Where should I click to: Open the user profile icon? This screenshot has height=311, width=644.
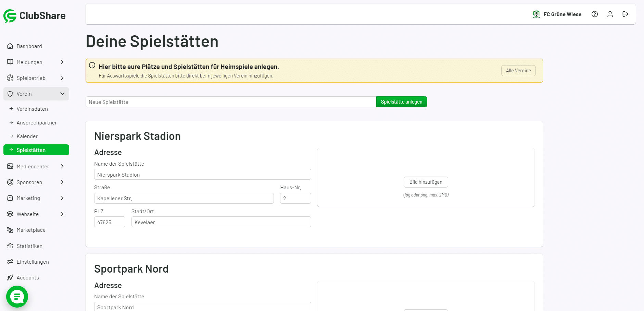[610, 14]
